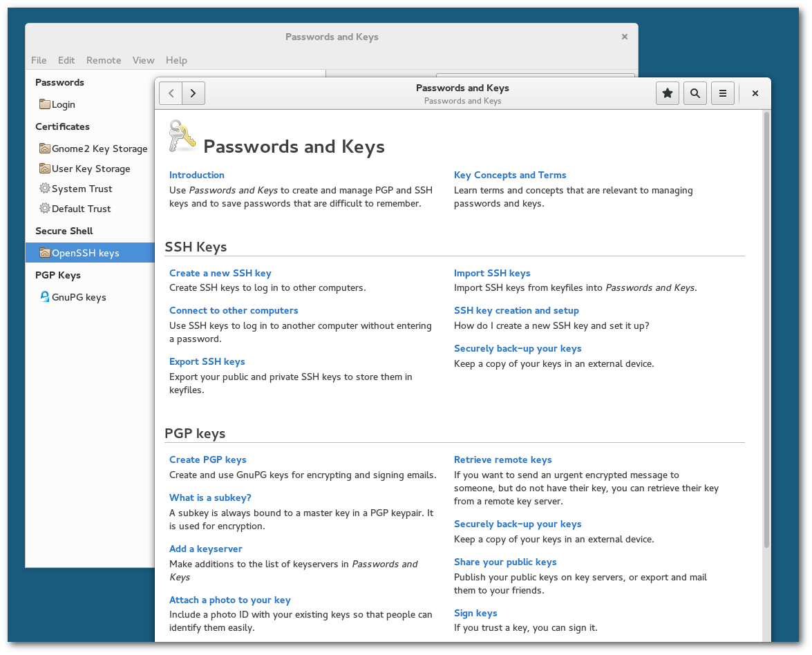Open the View menu
Screen dimensions: 812x655
pyautogui.click(x=144, y=60)
